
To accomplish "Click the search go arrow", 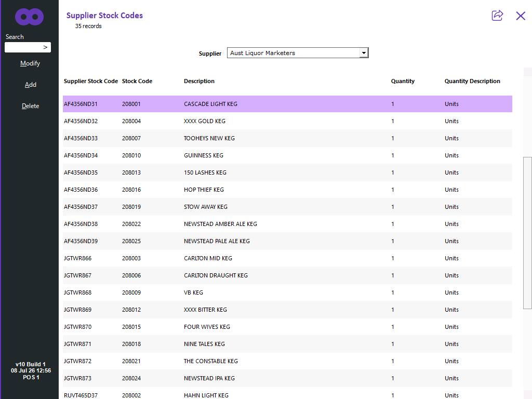I will 45,47.
